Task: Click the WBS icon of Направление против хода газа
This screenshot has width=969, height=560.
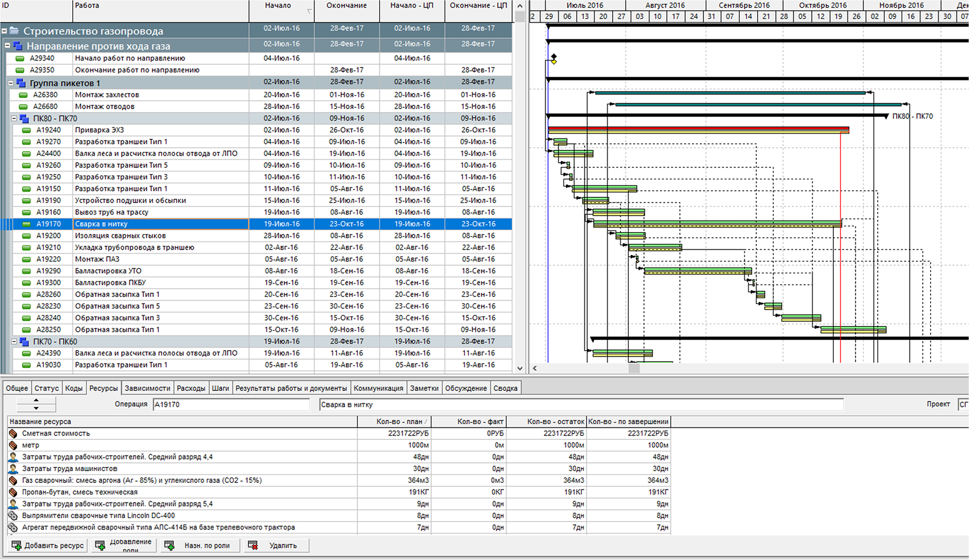Action: (18, 46)
